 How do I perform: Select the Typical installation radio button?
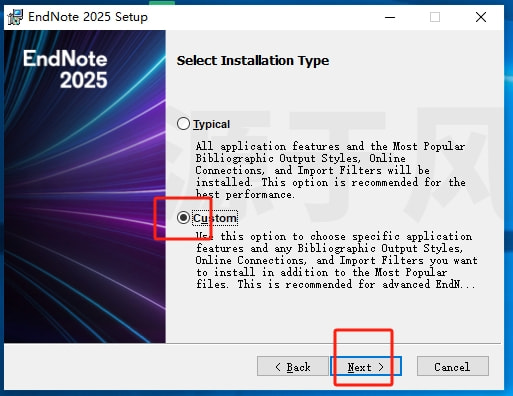point(183,124)
